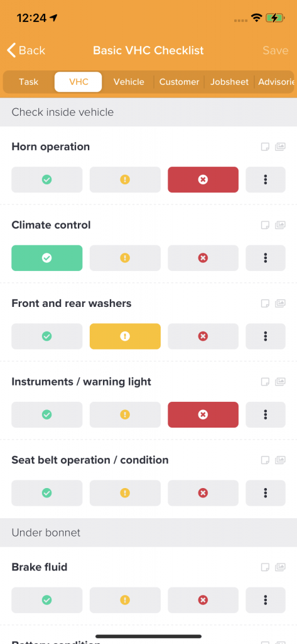This screenshot has height=644, width=297.
Task: Mark Horn operation as passed (green check)
Action: pyautogui.click(x=46, y=179)
